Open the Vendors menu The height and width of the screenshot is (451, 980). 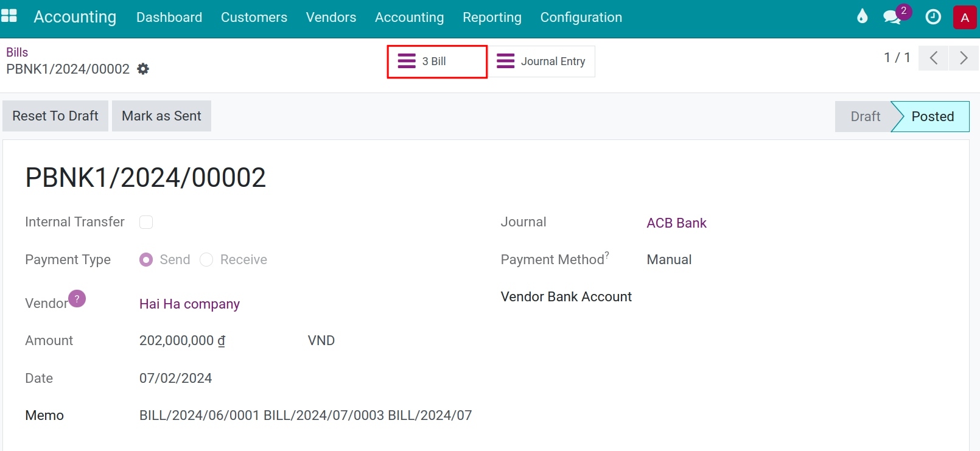331,17
